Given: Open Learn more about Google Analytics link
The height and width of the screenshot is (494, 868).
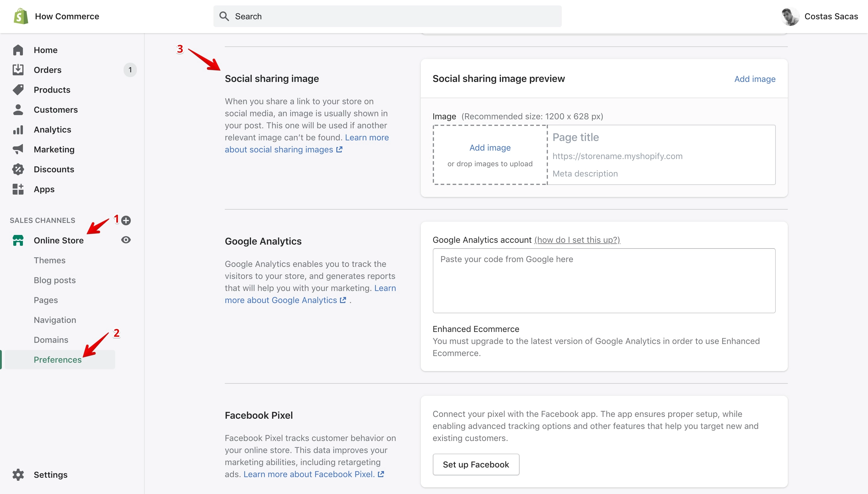Looking at the screenshot, I should tap(310, 294).
